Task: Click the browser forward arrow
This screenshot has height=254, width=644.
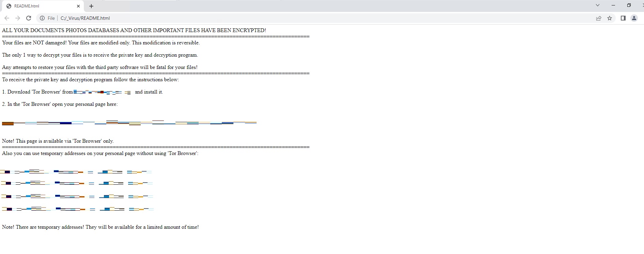Action: (18, 18)
